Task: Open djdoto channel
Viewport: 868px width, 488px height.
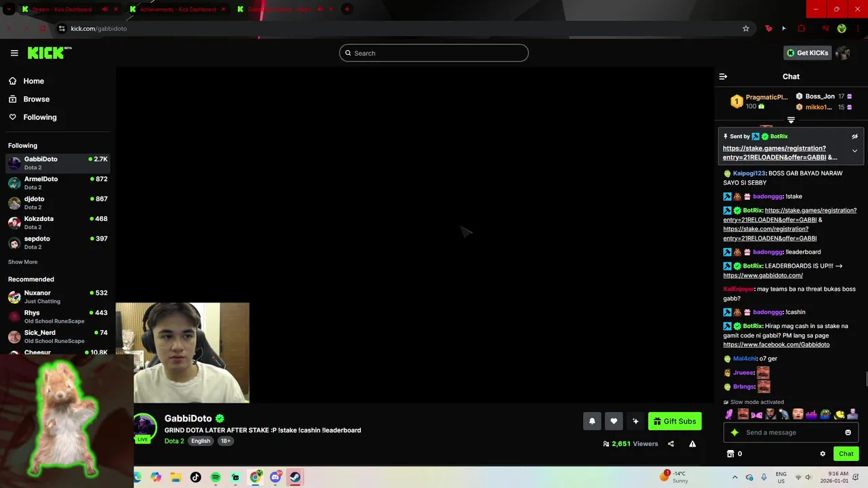Action: coord(58,203)
